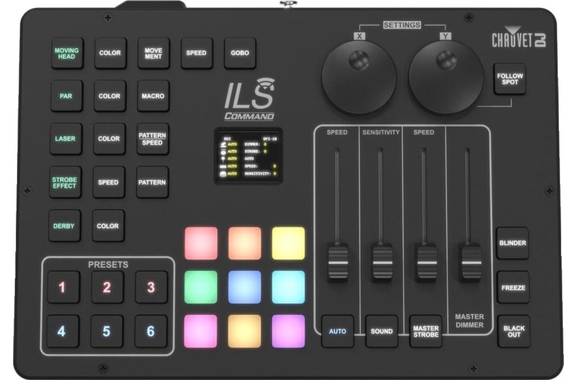Select the LASER fixture button

coord(66,139)
